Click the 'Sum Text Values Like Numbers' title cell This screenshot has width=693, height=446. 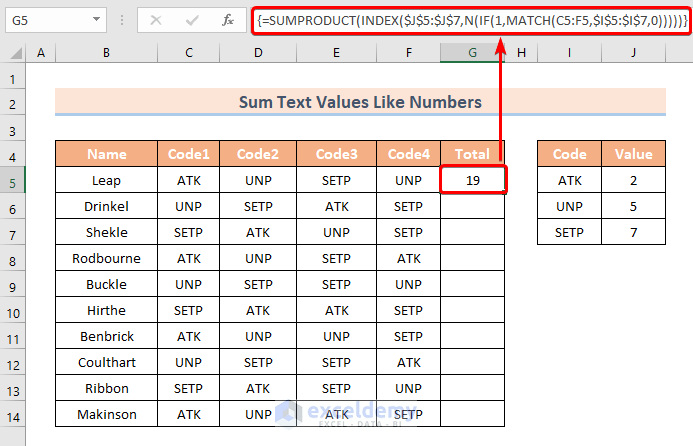360,102
